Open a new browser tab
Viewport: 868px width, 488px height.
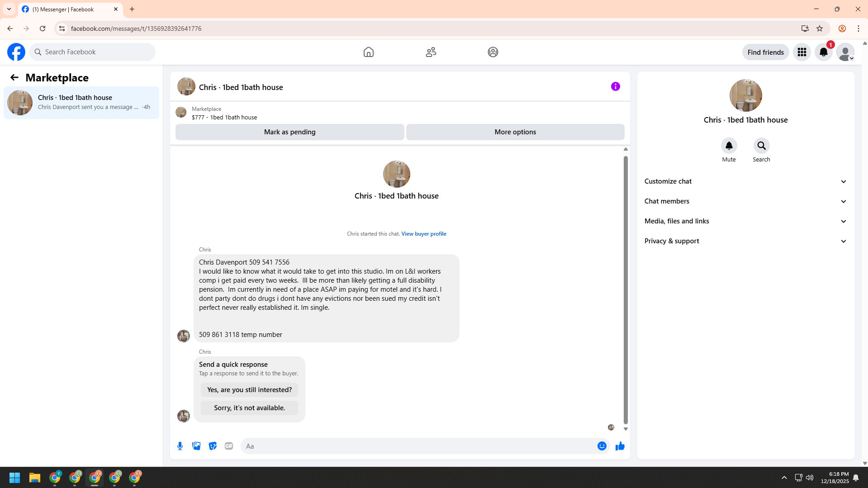tap(132, 9)
